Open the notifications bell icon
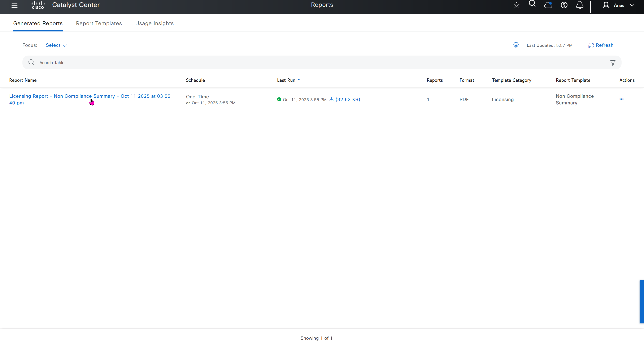Viewport: 644px width, 347px height. click(x=580, y=5)
